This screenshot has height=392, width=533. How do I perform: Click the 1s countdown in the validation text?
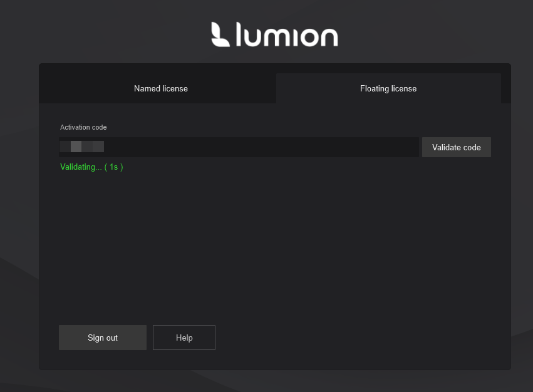pyautogui.click(x=113, y=167)
